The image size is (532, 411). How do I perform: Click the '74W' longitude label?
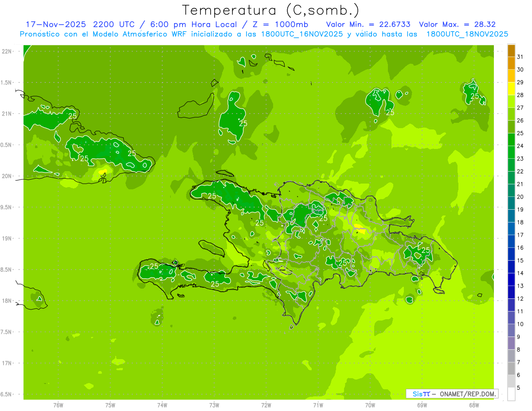pyautogui.click(x=162, y=405)
